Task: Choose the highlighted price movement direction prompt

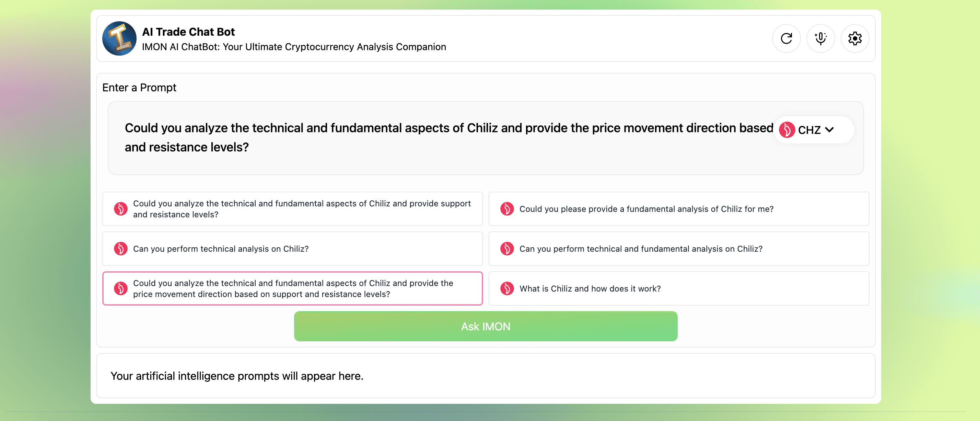Action: (293, 288)
